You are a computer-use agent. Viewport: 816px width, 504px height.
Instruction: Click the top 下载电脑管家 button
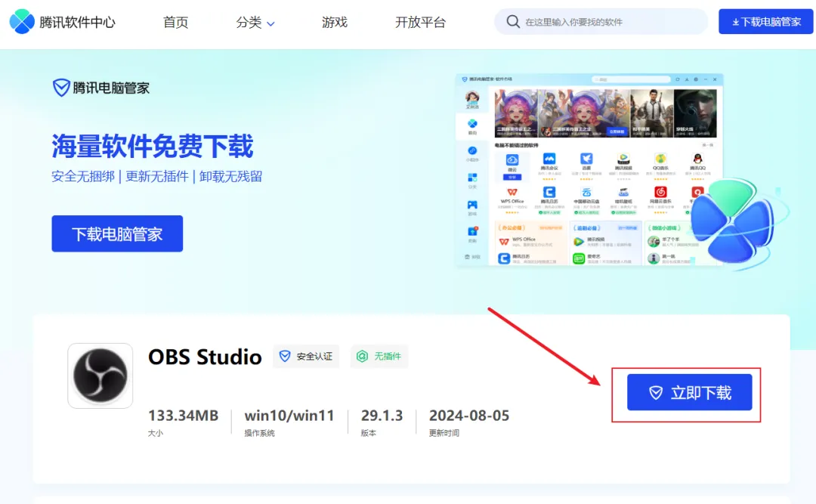coord(765,22)
